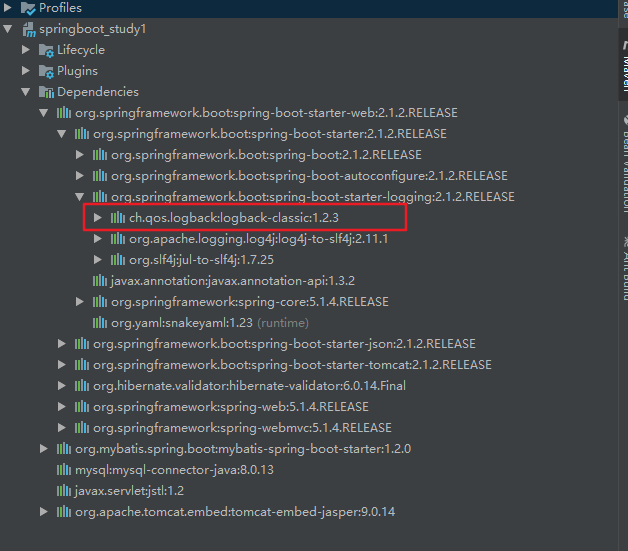Select the mysql:mysql-connector-java:8.0.13 text
Image resolution: width=628 pixels, height=551 pixels.
tap(174, 470)
